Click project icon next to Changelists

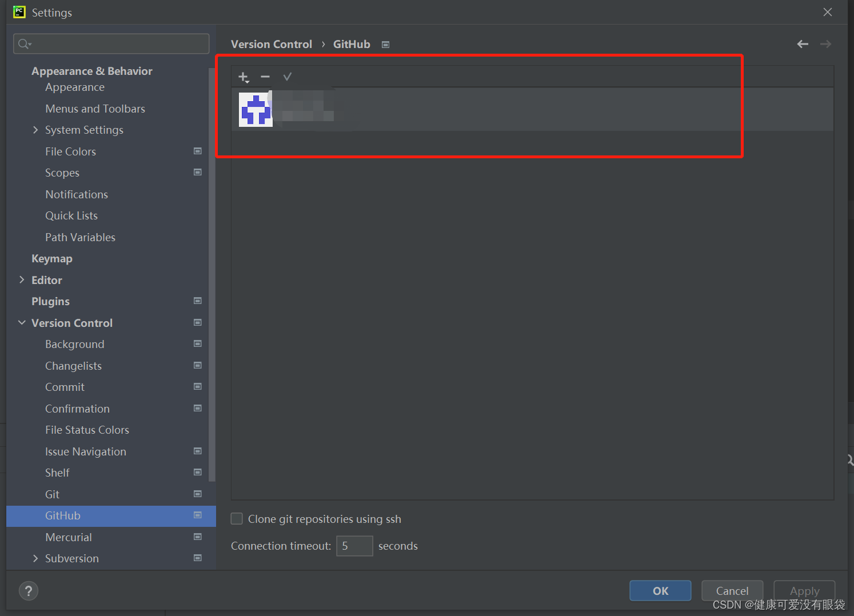point(198,365)
